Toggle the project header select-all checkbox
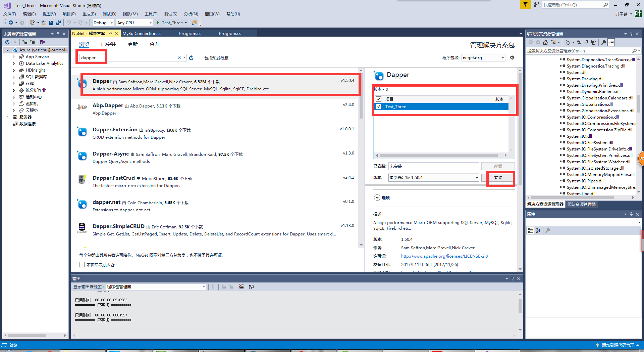This screenshot has height=352, width=644. pyautogui.click(x=379, y=99)
